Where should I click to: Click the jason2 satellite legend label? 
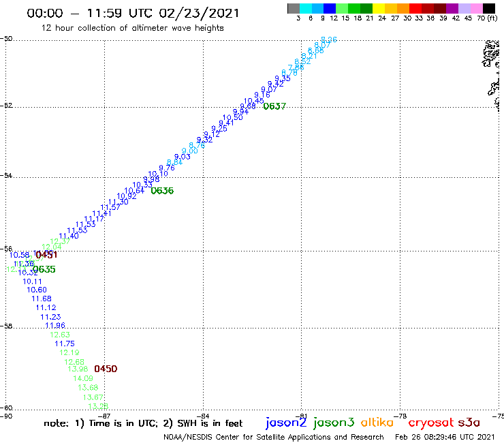[x=286, y=423]
